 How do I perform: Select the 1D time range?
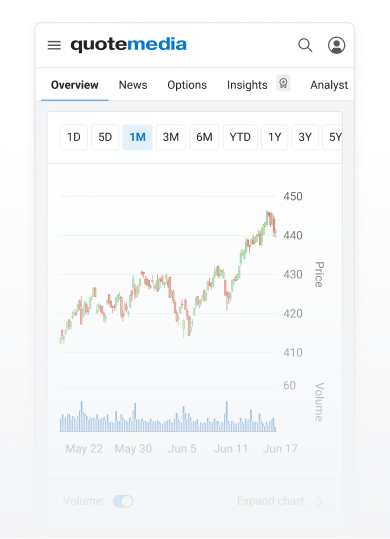tap(74, 137)
